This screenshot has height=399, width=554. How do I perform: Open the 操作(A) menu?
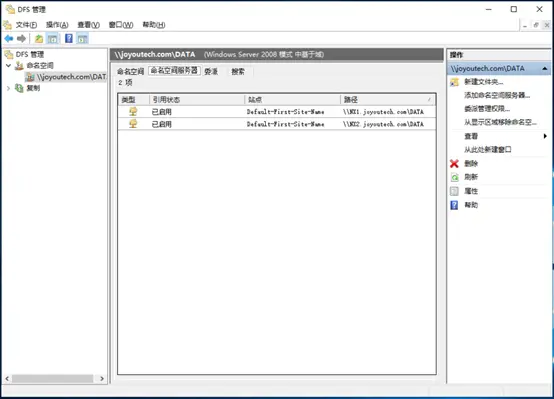tap(57, 25)
